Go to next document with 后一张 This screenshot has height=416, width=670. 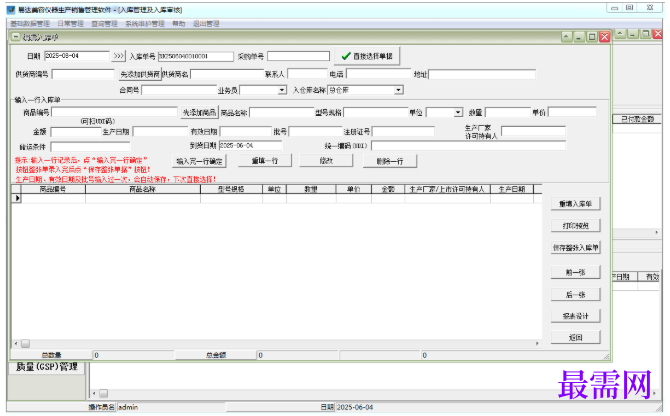(x=576, y=295)
